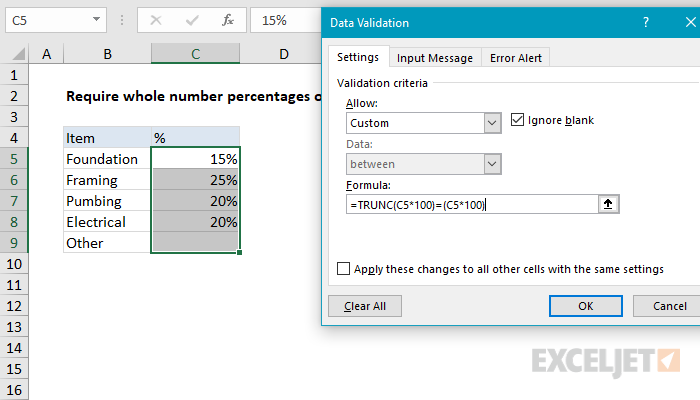Click the Data Validation help question mark
The height and width of the screenshot is (400, 700).
646,22
